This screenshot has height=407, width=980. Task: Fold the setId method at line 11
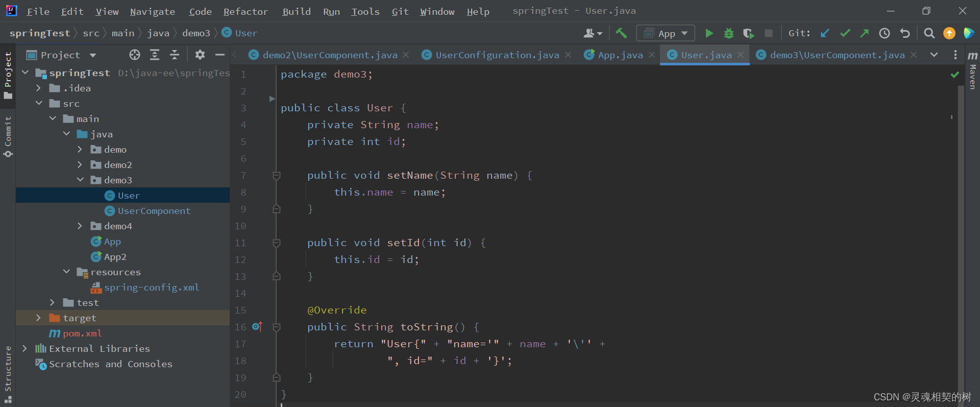pyautogui.click(x=277, y=243)
